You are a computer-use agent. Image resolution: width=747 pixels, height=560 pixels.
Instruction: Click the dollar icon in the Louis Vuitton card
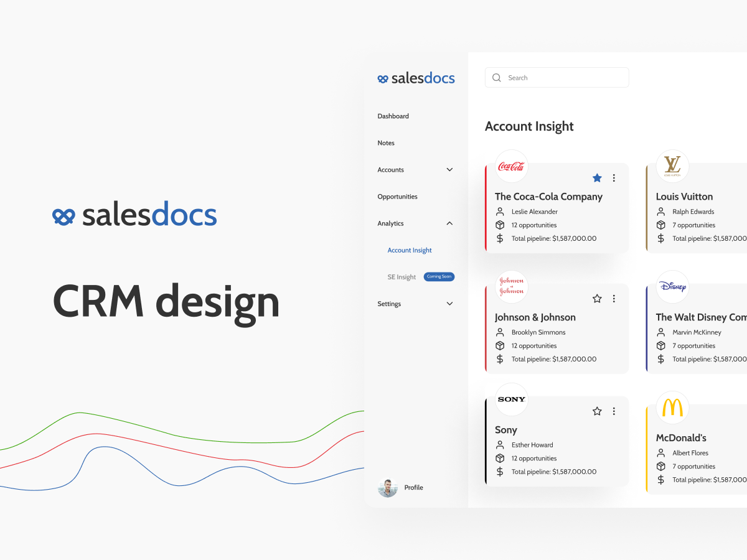tap(661, 238)
